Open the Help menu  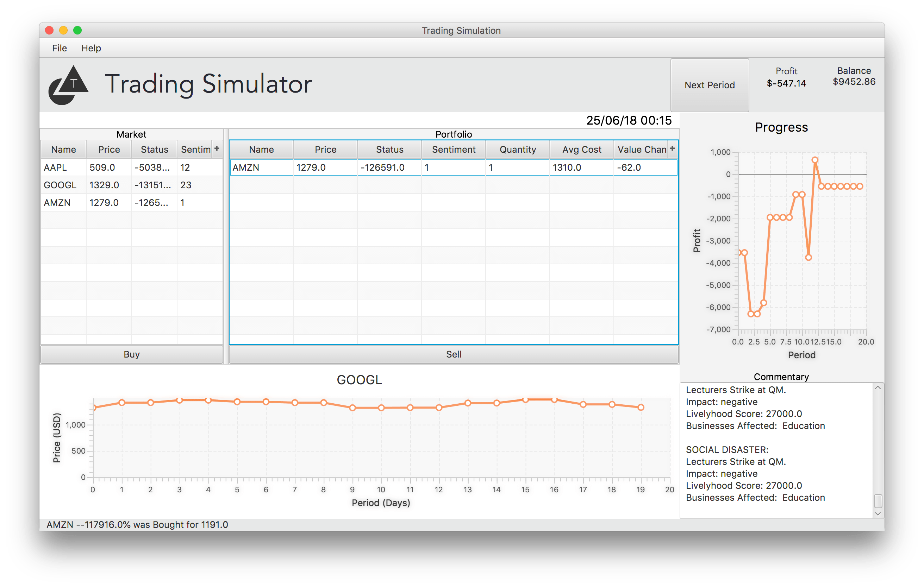[91, 48]
